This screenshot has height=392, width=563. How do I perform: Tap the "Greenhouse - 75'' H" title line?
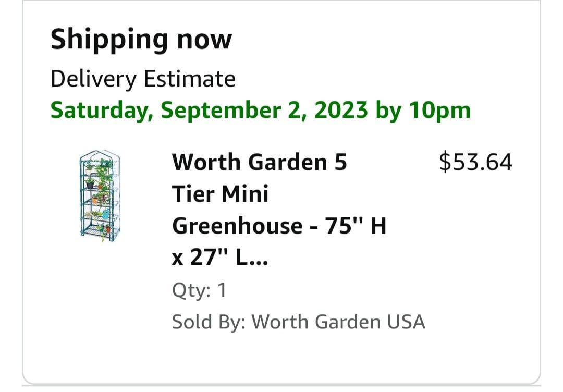coord(279,226)
